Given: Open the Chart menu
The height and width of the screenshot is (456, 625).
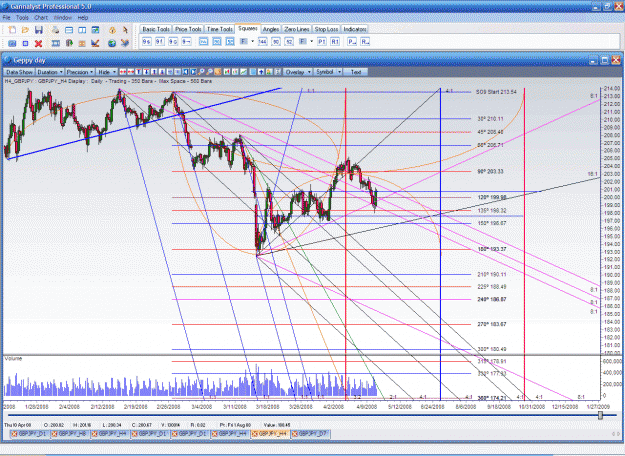Looking at the screenshot, I should tap(41, 18).
